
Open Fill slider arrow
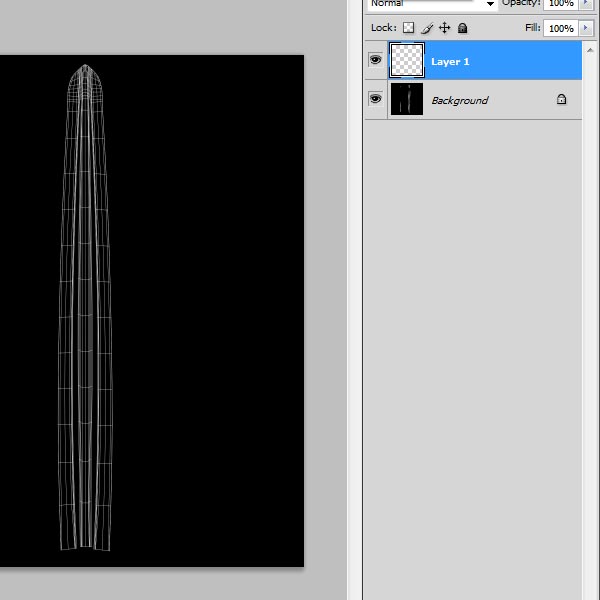pos(585,28)
